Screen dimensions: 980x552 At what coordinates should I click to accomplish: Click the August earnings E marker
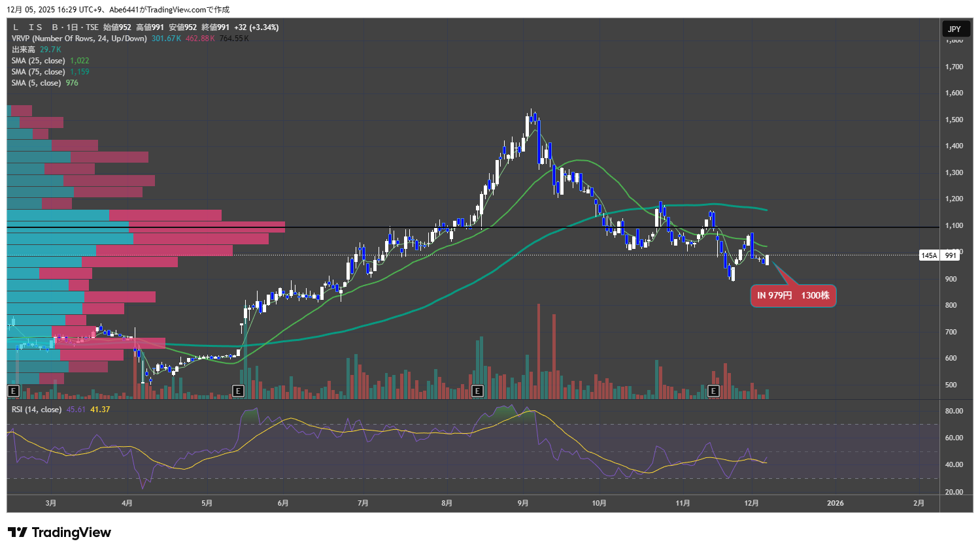click(x=477, y=391)
